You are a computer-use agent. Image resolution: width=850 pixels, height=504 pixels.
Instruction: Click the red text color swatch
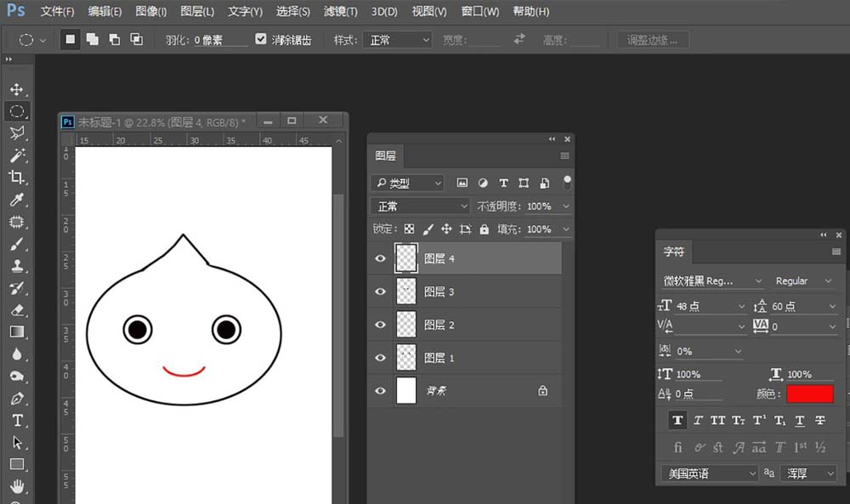click(x=809, y=394)
